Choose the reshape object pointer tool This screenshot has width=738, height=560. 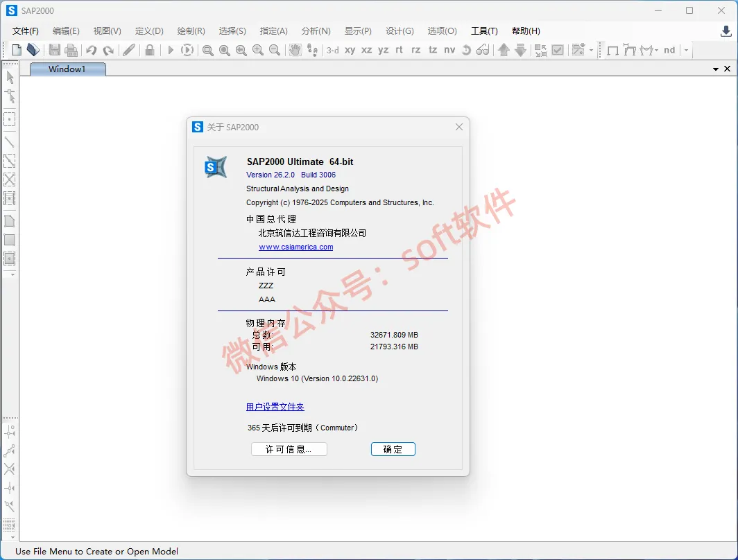tap(10, 96)
